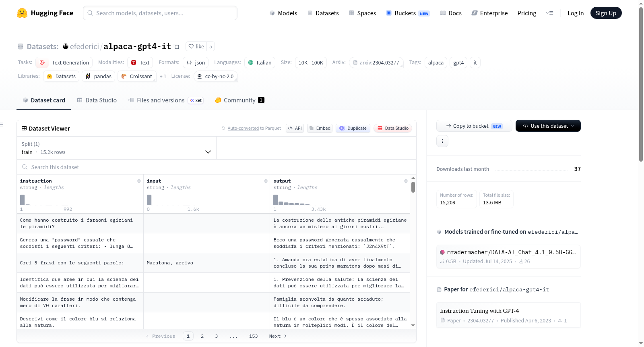Image resolution: width=644 pixels, height=347 pixels.
Task: Open the Community tab
Action: [x=239, y=100]
